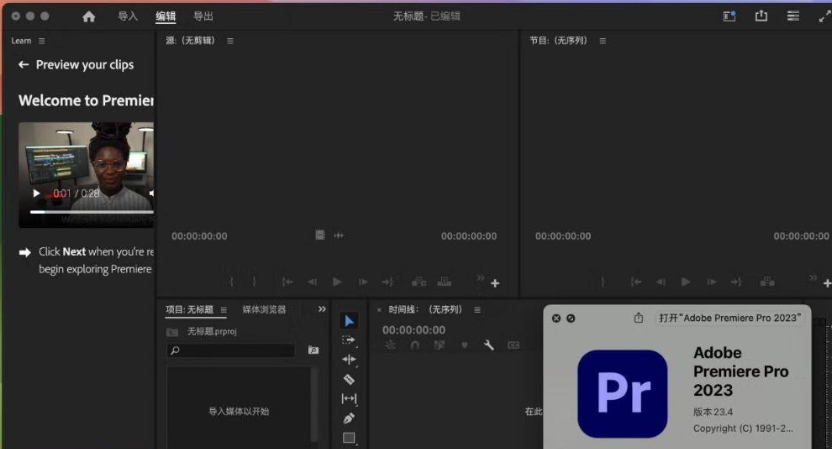Step back one frame in Program monitor
The width and height of the screenshot is (832, 449).
tap(661, 282)
